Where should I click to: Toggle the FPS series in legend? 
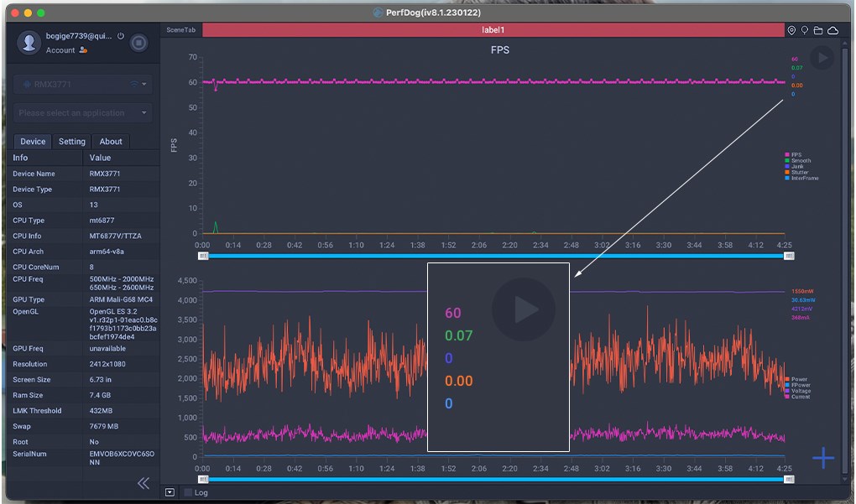pos(796,155)
